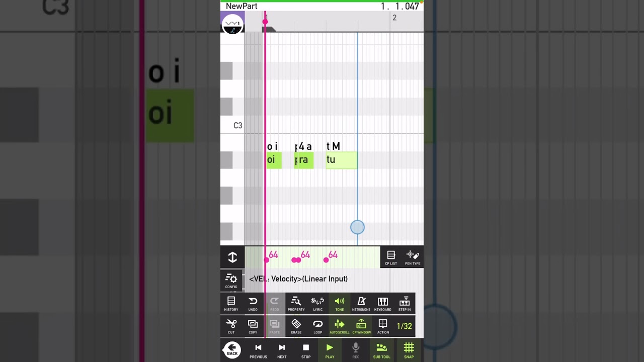Jump to the Previous position
The height and width of the screenshot is (362, 644).
(258, 350)
